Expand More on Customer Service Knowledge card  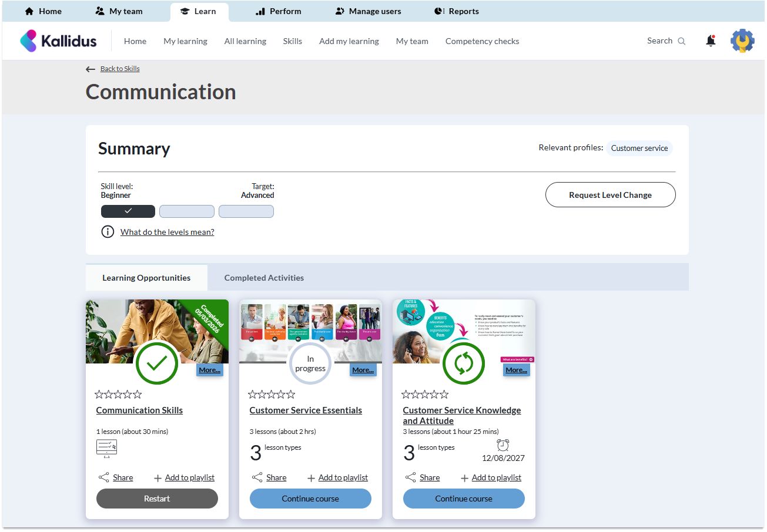point(516,370)
